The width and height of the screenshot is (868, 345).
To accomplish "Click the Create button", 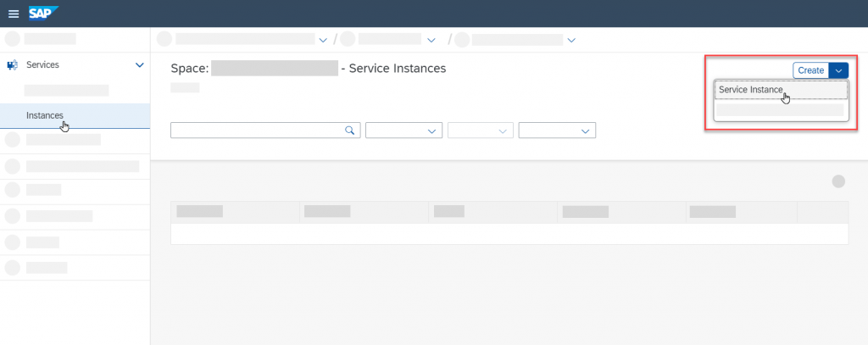I will pos(811,70).
